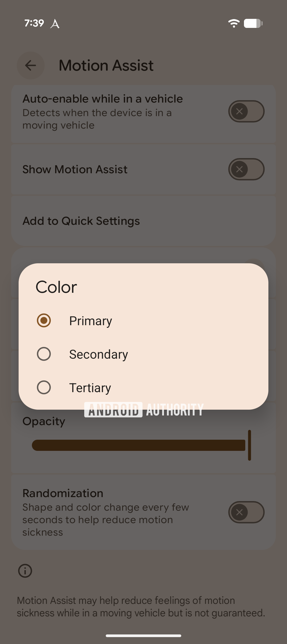Turn on the Randomization toggle
This screenshot has width=287, height=644.
point(246,512)
